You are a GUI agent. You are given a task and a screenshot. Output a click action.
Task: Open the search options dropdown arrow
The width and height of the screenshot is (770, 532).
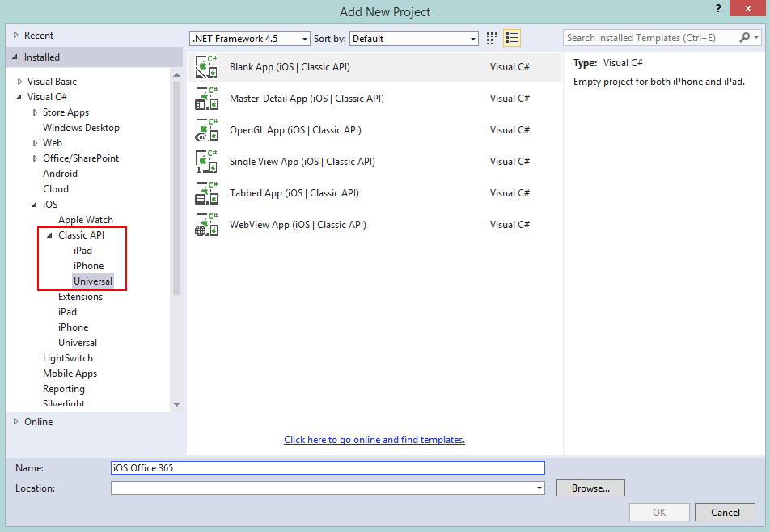tap(756, 38)
